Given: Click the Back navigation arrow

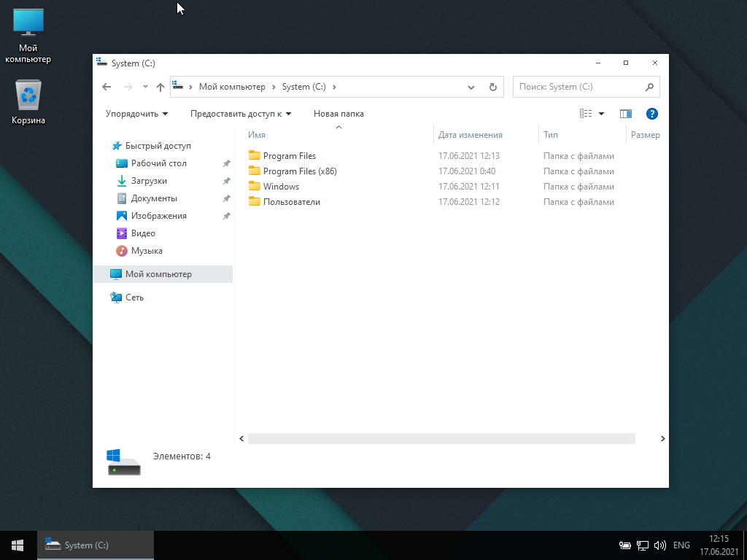Looking at the screenshot, I should pyautogui.click(x=107, y=87).
